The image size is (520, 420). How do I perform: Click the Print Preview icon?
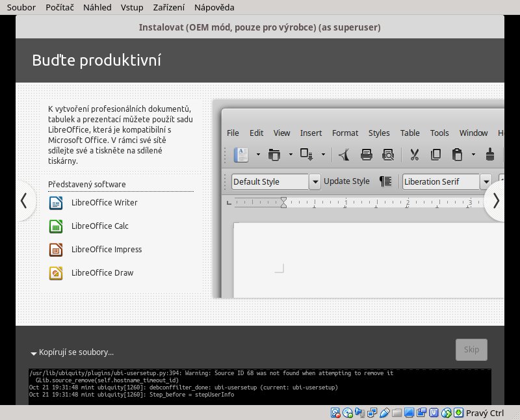388,155
